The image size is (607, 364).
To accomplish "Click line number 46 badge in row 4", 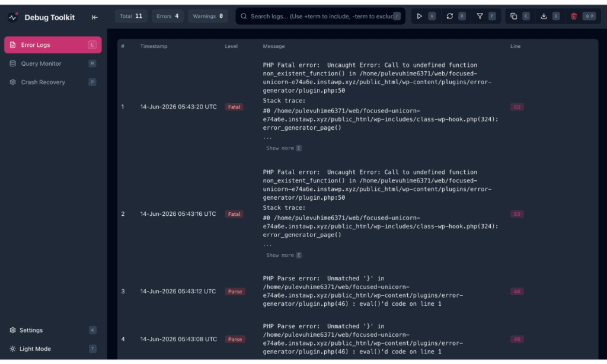I will 517,339.
